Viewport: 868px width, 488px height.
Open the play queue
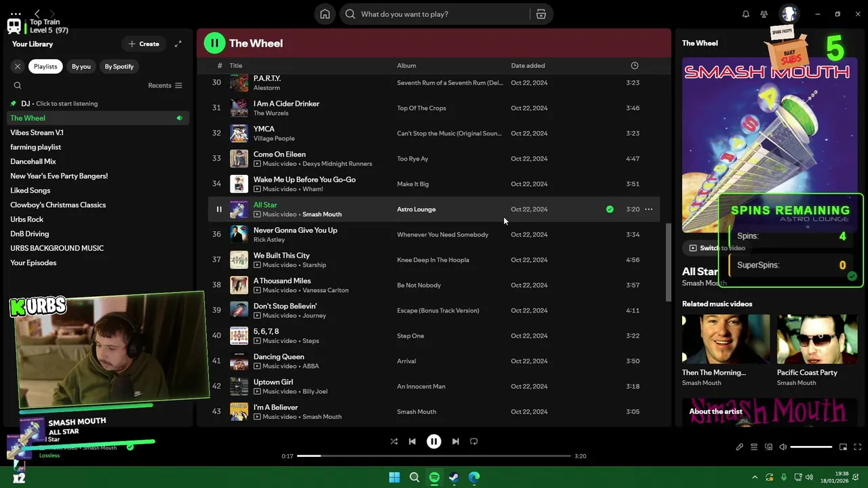click(x=754, y=447)
